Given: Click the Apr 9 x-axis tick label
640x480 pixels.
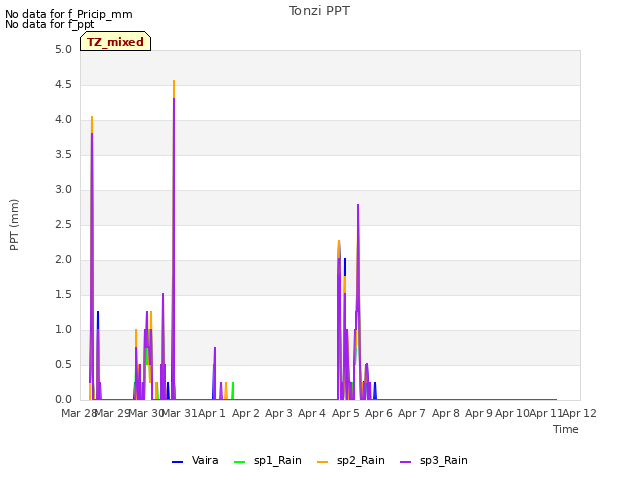Looking at the screenshot, I should (x=479, y=413).
